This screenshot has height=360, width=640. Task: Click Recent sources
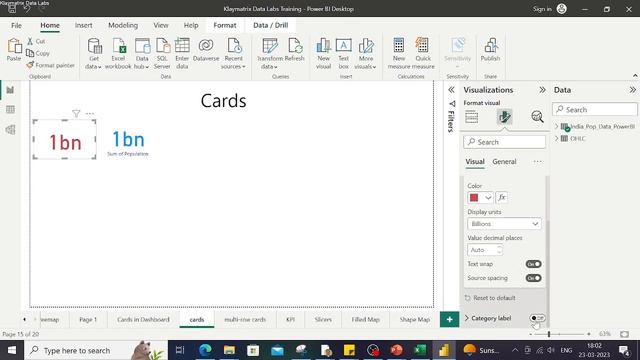coord(233,53)
